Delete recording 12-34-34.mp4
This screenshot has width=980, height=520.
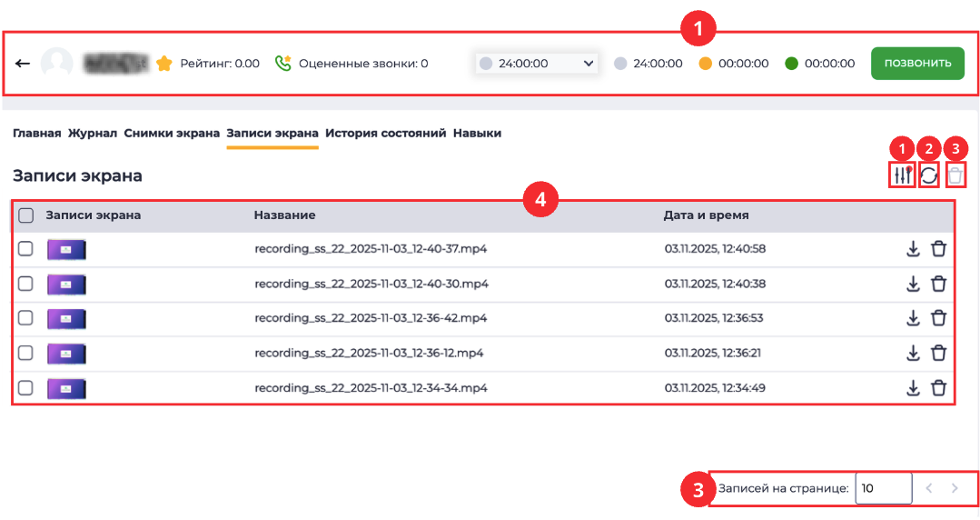[x=939, y=388]
